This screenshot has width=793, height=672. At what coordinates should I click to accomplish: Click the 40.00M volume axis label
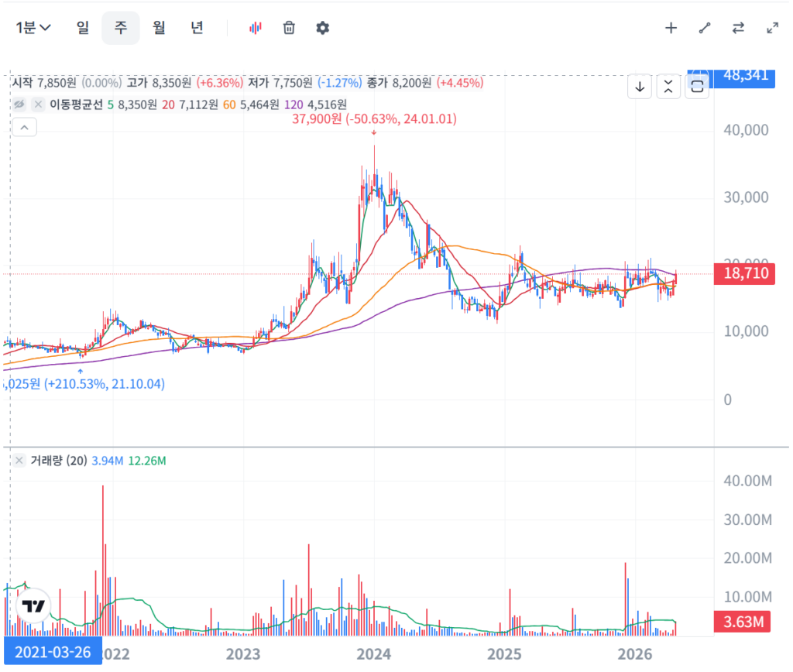pos(747,480)
